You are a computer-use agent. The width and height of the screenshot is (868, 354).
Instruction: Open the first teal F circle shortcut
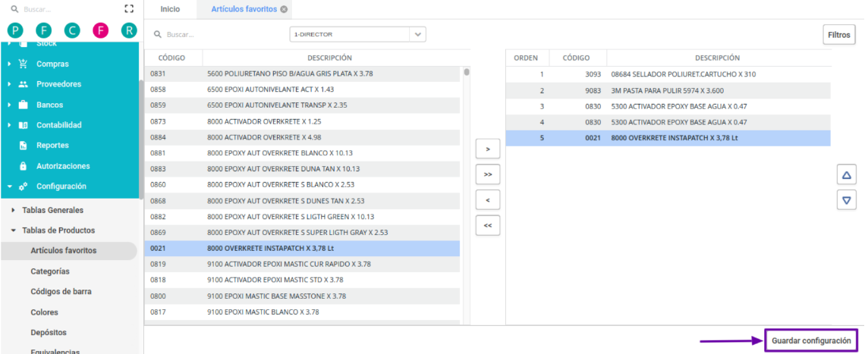[43, 30]
